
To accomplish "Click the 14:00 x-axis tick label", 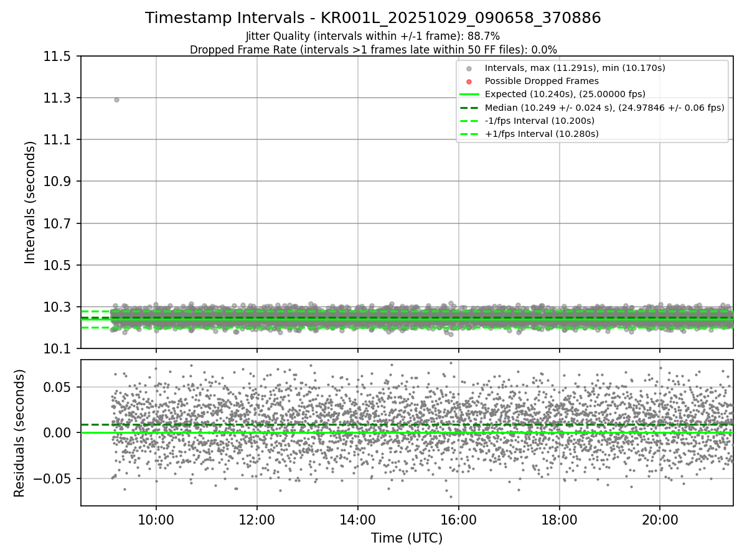I will [357, 520].
